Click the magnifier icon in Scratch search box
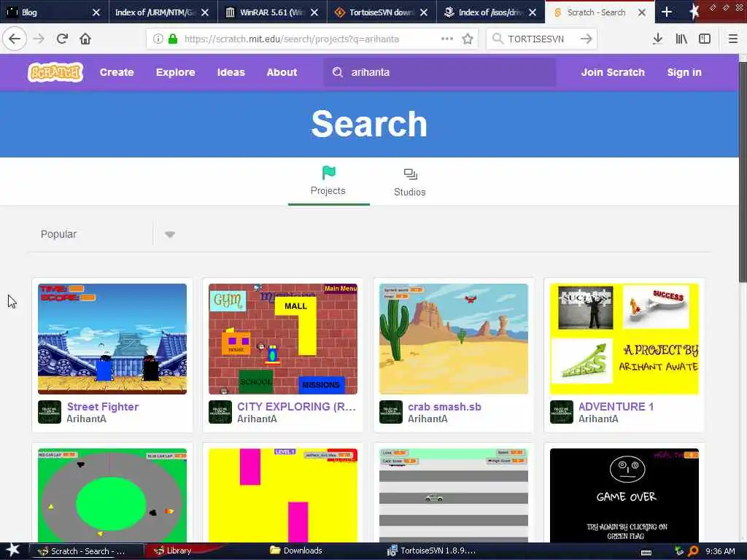 [x=337, y=72]
